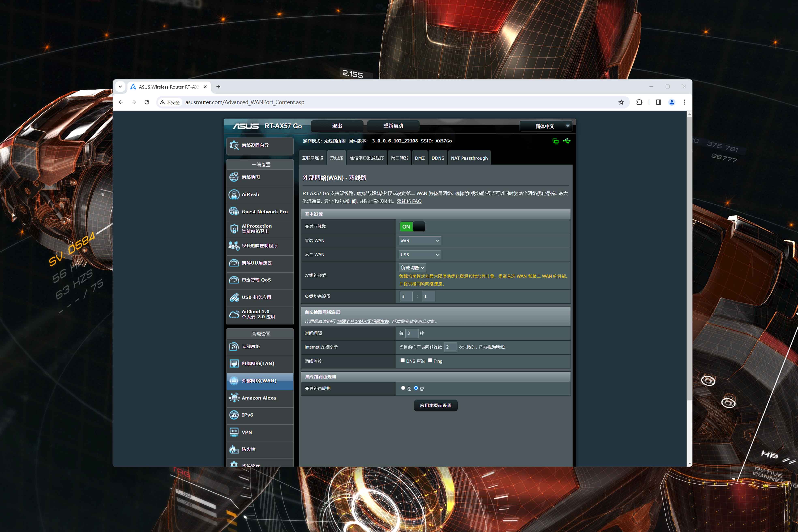
Task: Go back to the previous page
Action: point(121,102)
